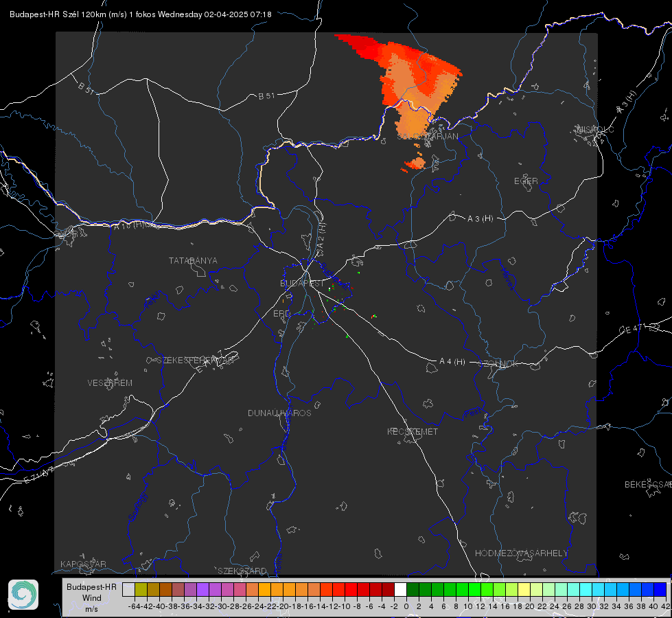This screenshot has height=618, width=672.
Task: Click the 'Pest' county label near Kecskemet
Action: pos(472,413)
